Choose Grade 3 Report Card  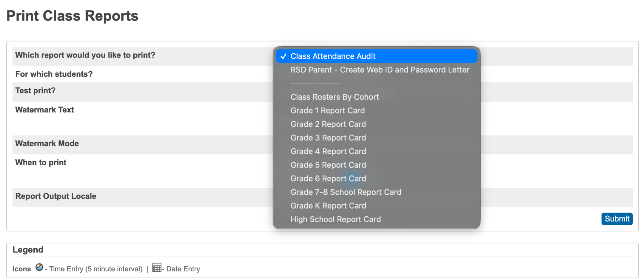pos(376,138)
